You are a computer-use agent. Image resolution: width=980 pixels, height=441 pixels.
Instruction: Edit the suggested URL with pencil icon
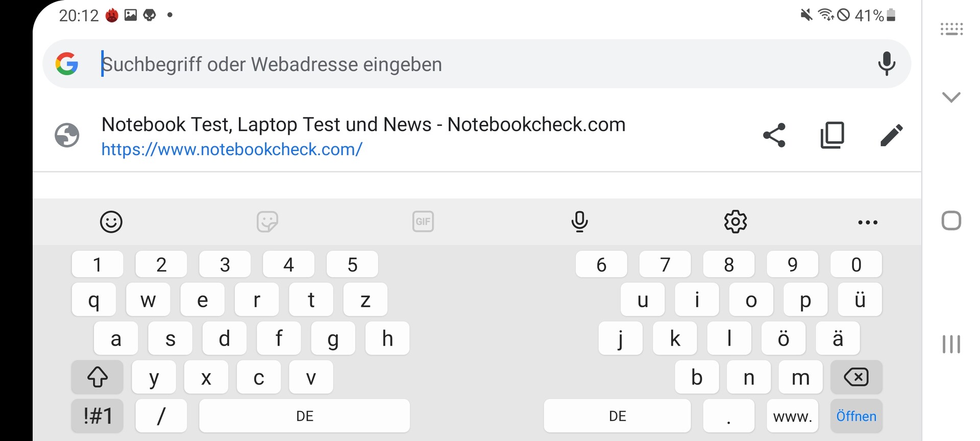891,135
